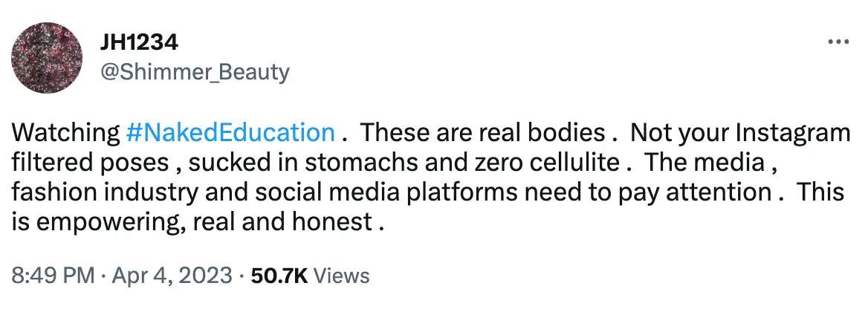Click the JH1234 glitter profile avatar
The width and height of the screenshot is (868, 309).
[x=48, y=57]
